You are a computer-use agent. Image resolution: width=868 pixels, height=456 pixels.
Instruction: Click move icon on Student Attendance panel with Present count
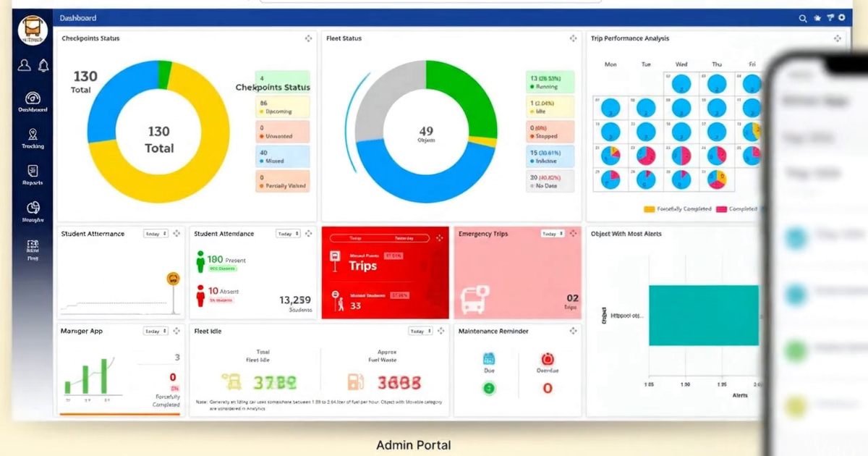[309, 234]
